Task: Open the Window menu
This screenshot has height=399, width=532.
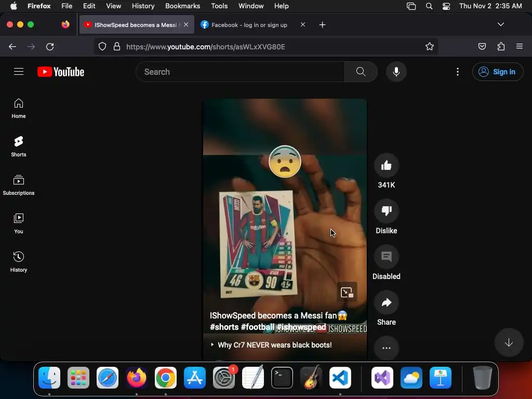Action: 251,6
